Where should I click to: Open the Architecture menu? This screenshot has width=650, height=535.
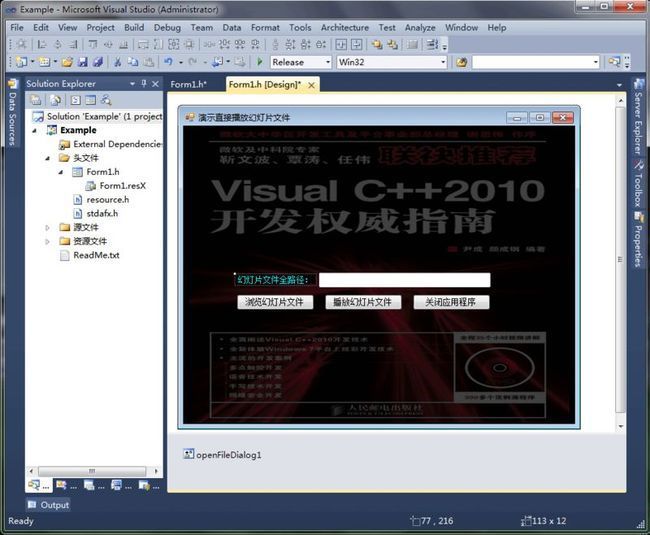coord(344,28)
